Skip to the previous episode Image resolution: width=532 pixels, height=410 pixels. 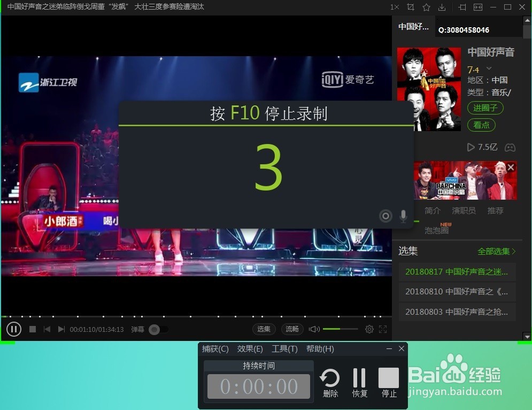(x=47, y=329)
